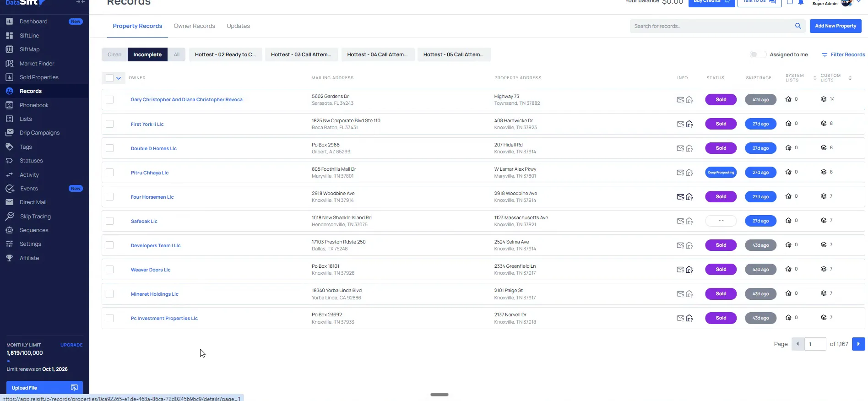Open Sold status for Pc Investment Properties
868x401 pixels.
(721, 318)
